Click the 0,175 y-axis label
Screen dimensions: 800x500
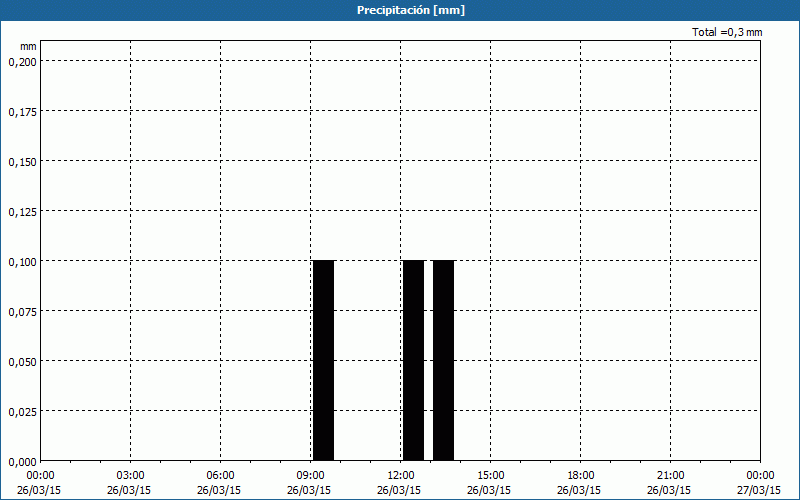coord(22,112)
